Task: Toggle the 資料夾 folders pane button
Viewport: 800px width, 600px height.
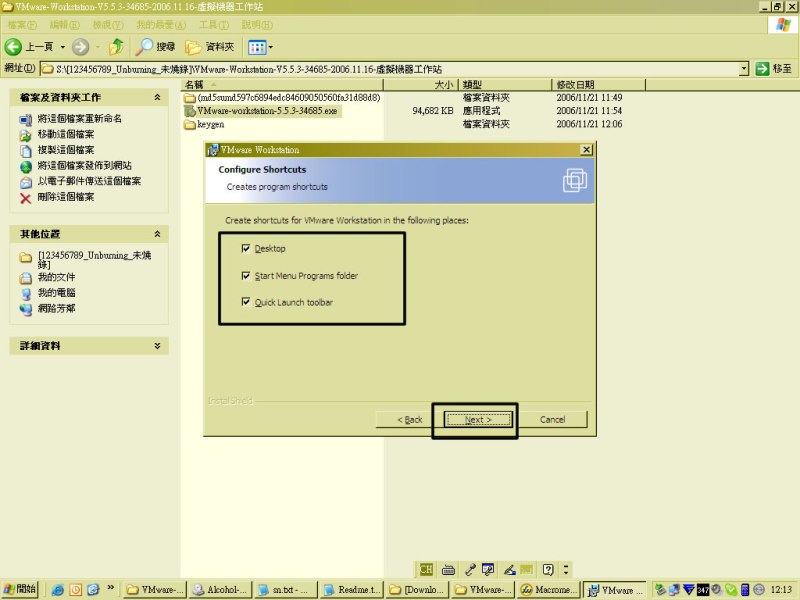Action: click(x=210, y=47)
